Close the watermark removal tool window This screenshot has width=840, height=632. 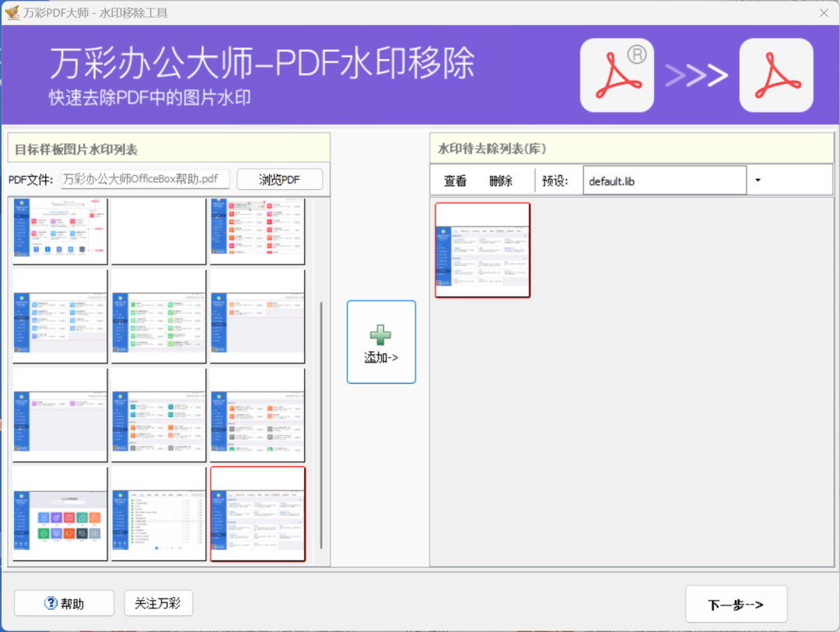[x=823, y=12]
